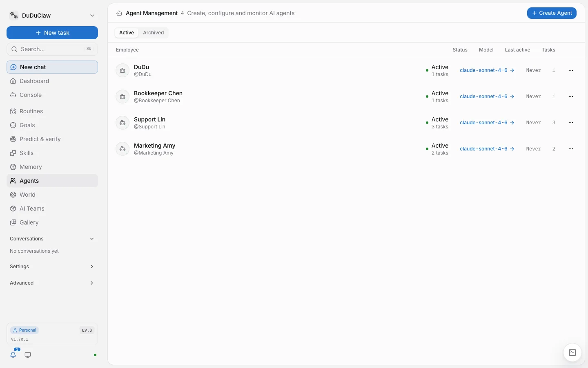Collapse the Conversations section

52,239
